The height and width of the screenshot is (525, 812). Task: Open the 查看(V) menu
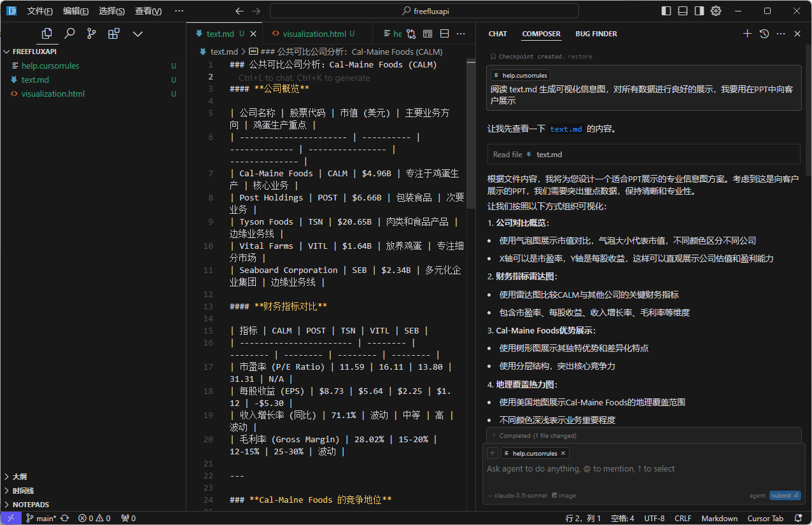pyautogui.click(x=148, y=11)
